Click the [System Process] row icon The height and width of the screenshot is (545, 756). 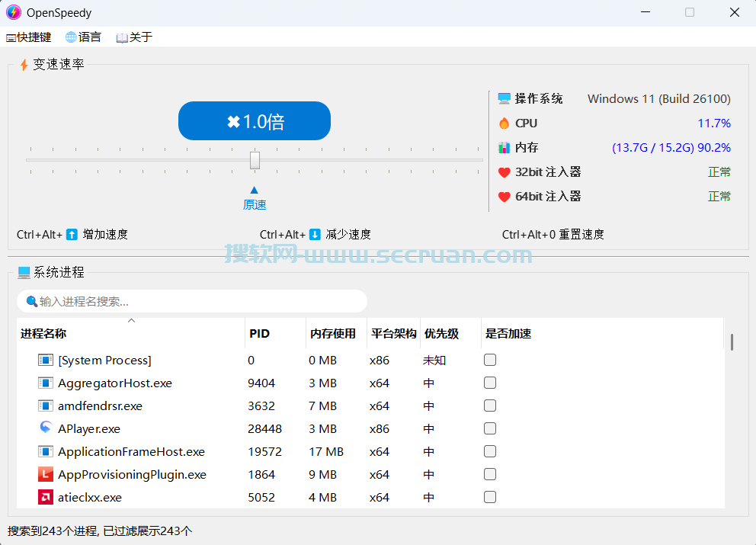45,361
